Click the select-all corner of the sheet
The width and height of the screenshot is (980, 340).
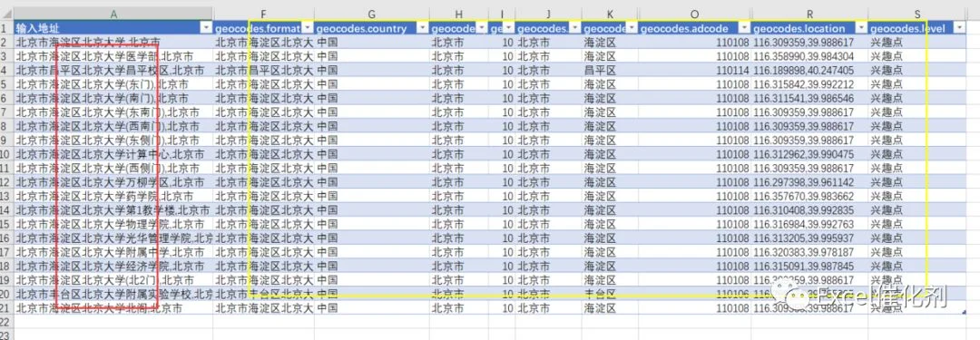tap(6, 14)
